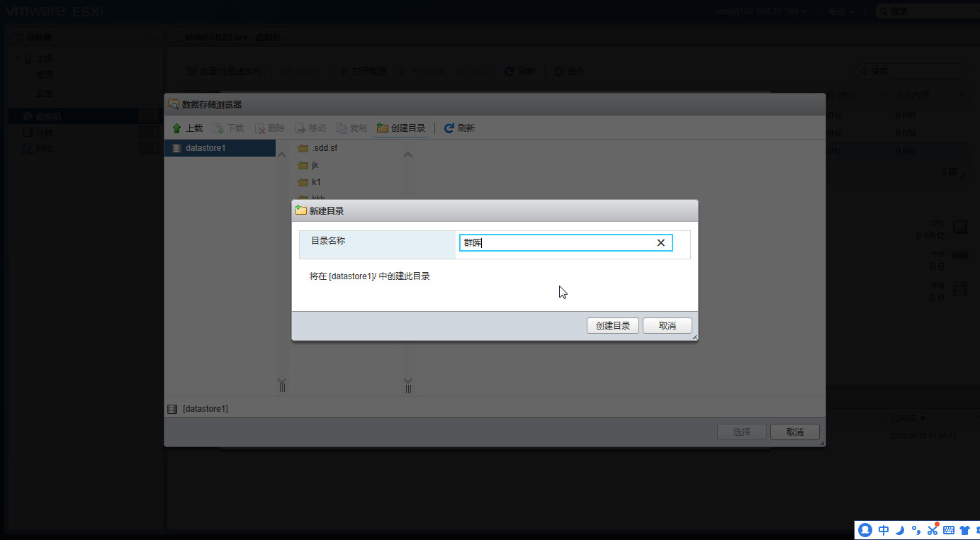
Task: Click the IME user avatar icon
Action: (865, 530)
